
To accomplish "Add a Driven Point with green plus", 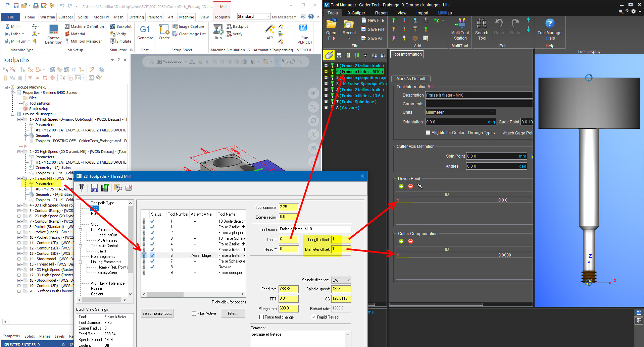I will click(x=401, y=186).
